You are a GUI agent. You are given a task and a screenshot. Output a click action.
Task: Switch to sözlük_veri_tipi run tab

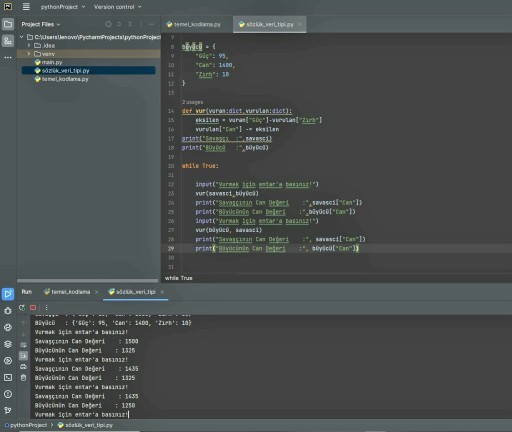click(x=132, y=292)
